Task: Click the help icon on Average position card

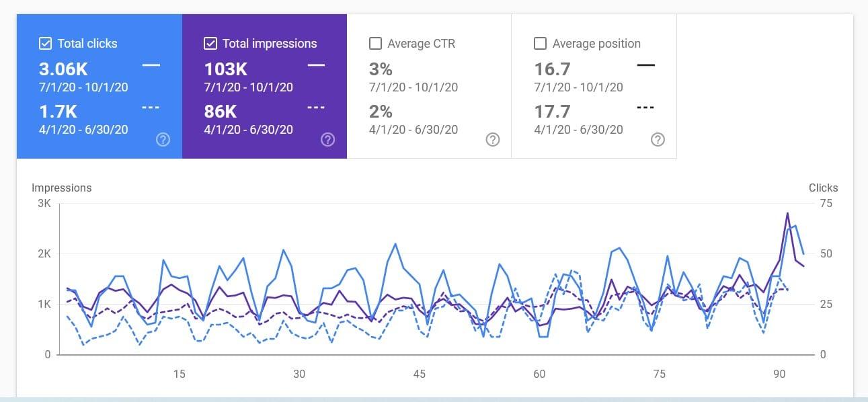Action: pyautogui.click(x=658, y=139)
